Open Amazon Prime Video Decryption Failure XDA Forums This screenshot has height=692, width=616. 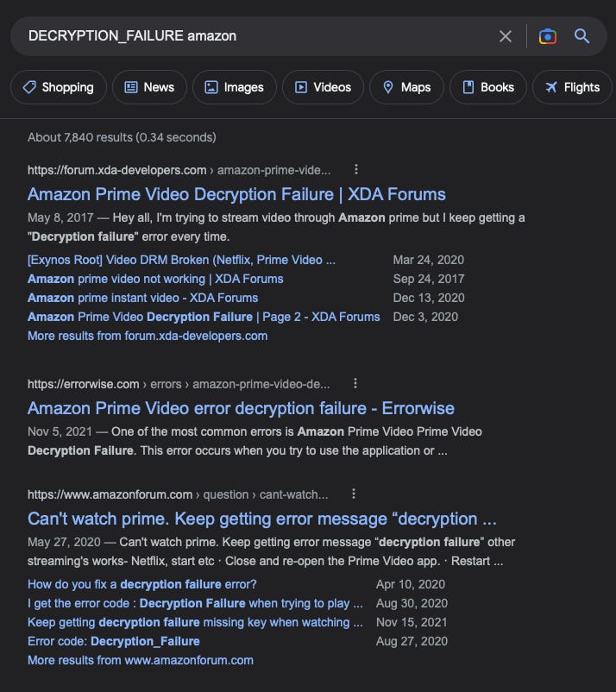coord(236,194)
